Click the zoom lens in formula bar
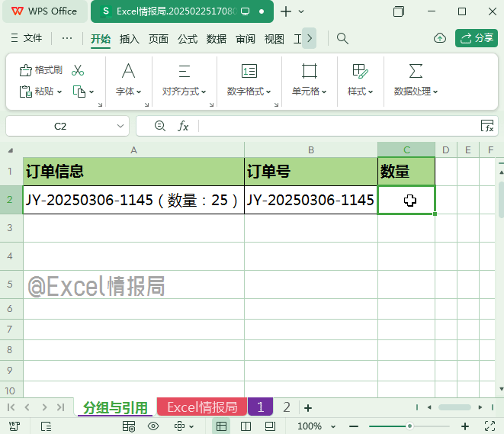 coord(160,126)
